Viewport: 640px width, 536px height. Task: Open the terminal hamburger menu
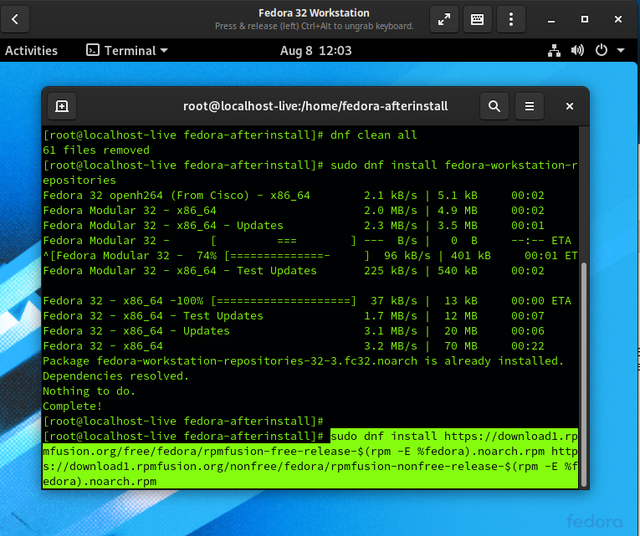coord(529,106)
